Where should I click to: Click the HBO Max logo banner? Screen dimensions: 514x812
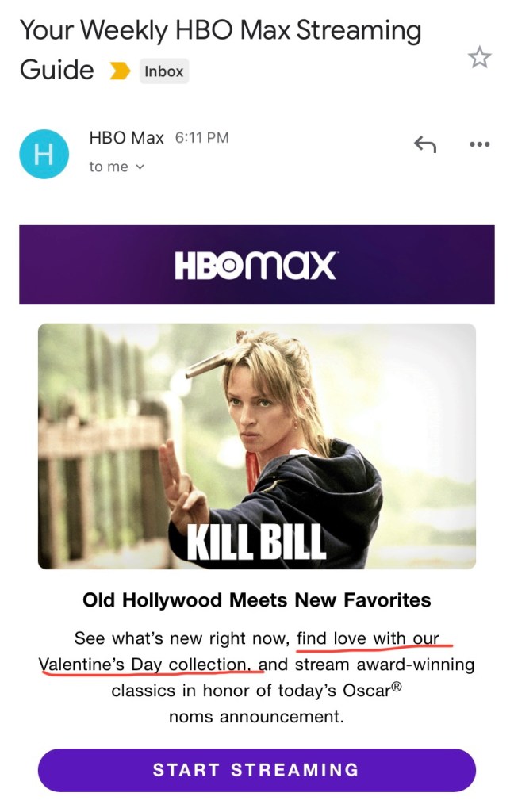point(257,265)
